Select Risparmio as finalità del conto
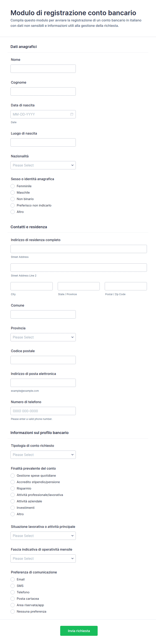 [x=13, y=488]
